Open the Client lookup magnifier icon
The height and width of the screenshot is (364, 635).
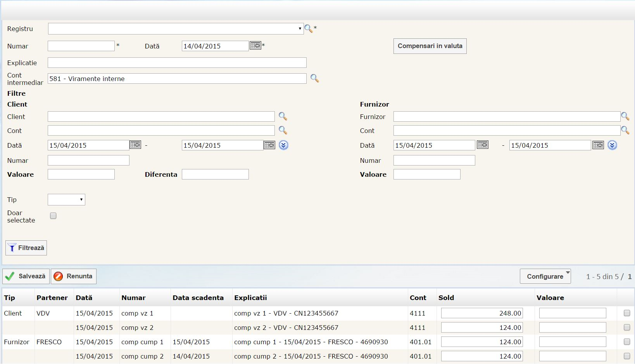pos(283,116)
